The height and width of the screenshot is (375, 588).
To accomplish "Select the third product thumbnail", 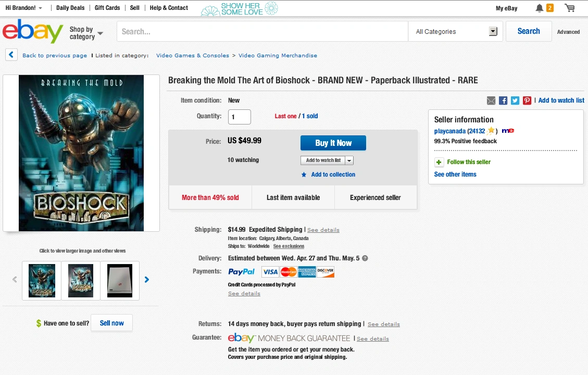I will pos(120,281).
